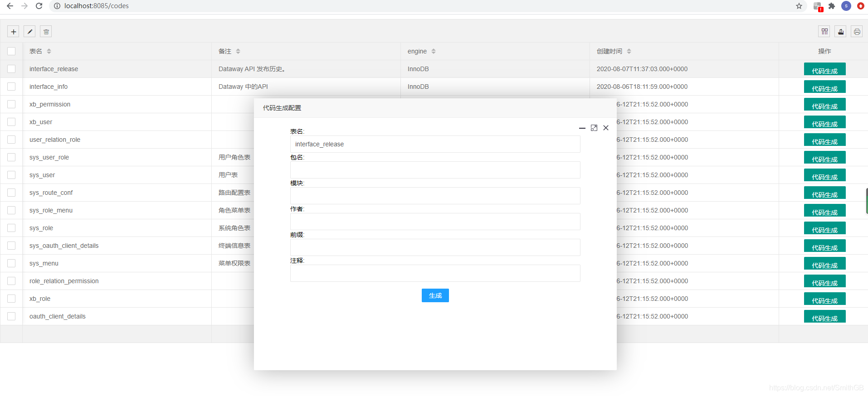Screen dimensions: 868x396
Task: Toggle the select-all header checkbox
Action: pos(11,51)
